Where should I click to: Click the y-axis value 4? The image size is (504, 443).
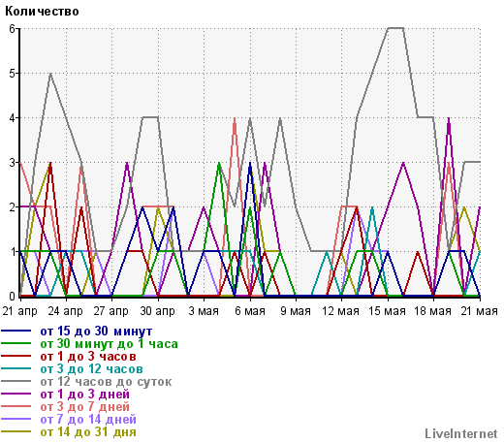point(13,118)
